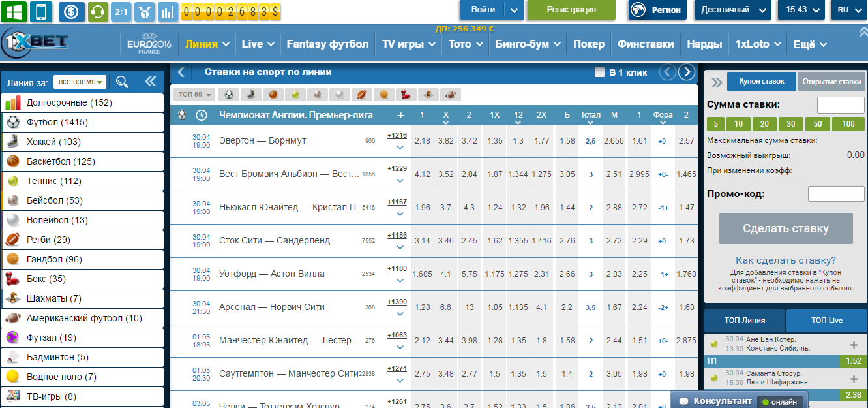The width and height of the screenshot is (868, 408).
Task: Open the 'все время' period dropdown
Action: click(x=80, y=82)
